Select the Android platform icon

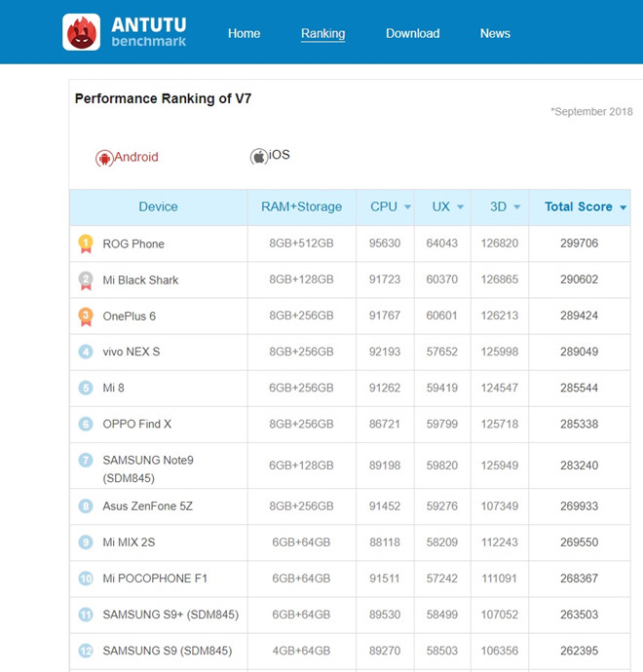pos(104,158)
